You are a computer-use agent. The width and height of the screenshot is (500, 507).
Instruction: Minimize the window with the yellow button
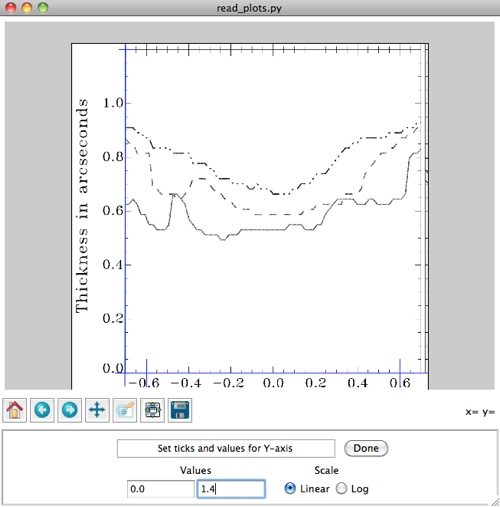(x=27, y=7)
